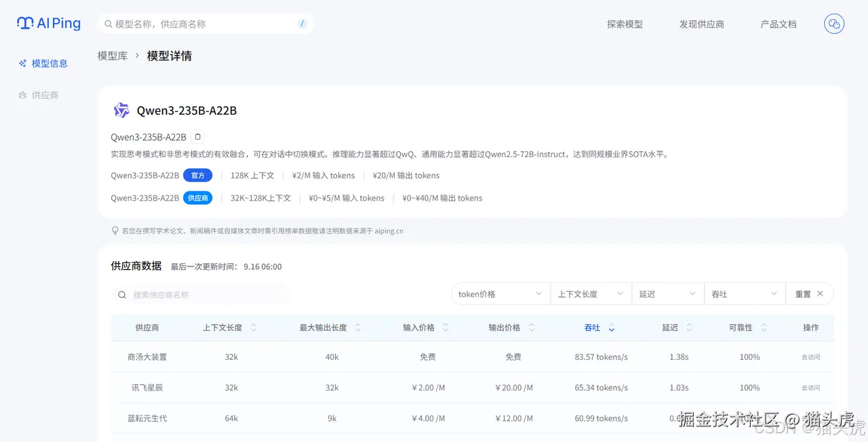Click the 官方 badge
Viewport: 868px width, 442px height.
[x=197, y=175]
